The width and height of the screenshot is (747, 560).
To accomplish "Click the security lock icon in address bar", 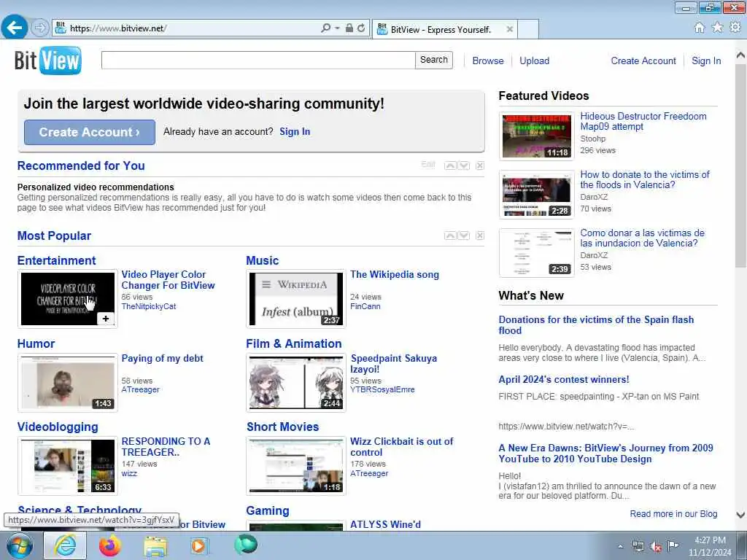I will 349,28.
